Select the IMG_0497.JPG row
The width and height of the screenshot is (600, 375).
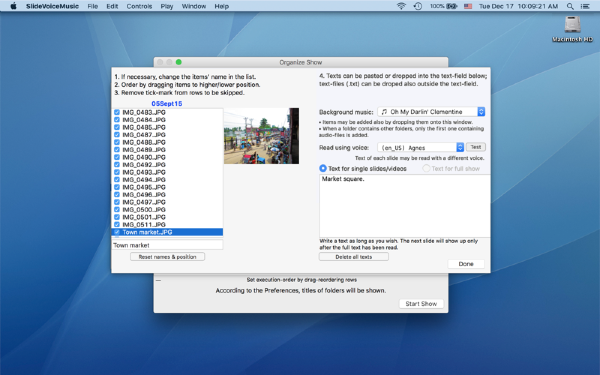click(x=167, y=202)
